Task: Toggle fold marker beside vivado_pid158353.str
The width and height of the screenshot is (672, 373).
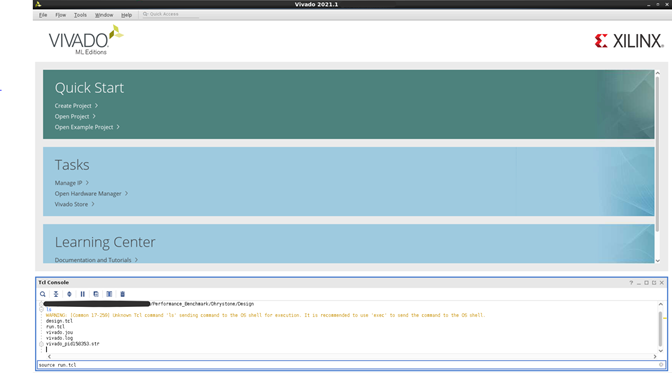Action: click(42, 344)
